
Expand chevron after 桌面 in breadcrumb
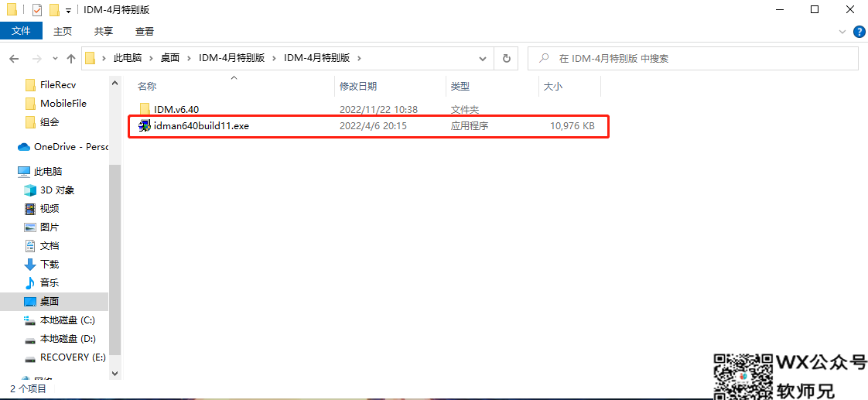coord(190,58)
